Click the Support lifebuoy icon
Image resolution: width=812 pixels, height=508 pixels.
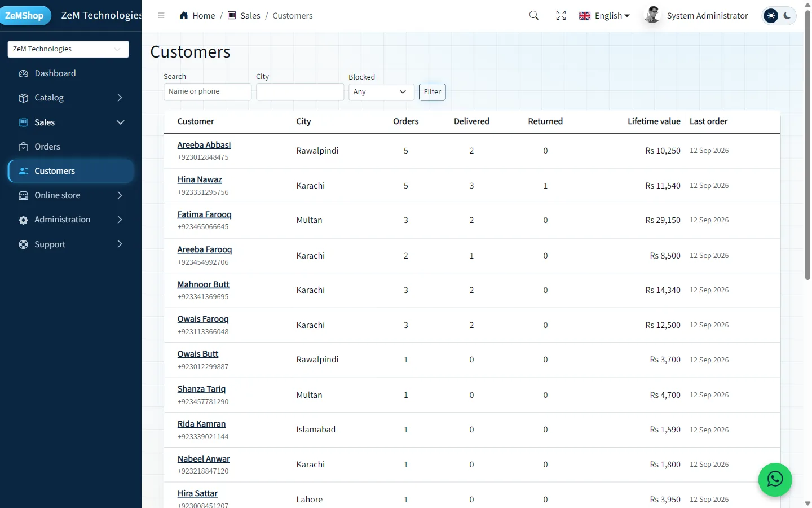coord(23,244)
